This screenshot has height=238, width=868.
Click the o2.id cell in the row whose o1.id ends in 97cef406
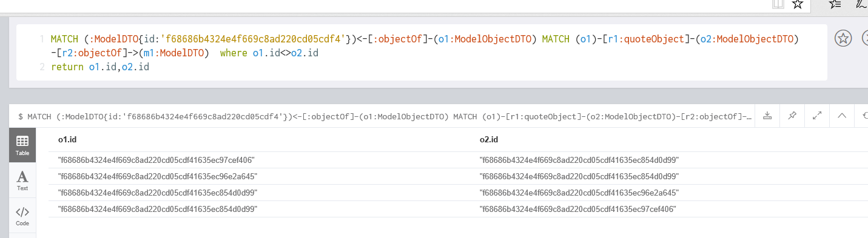tap(579, 160)
